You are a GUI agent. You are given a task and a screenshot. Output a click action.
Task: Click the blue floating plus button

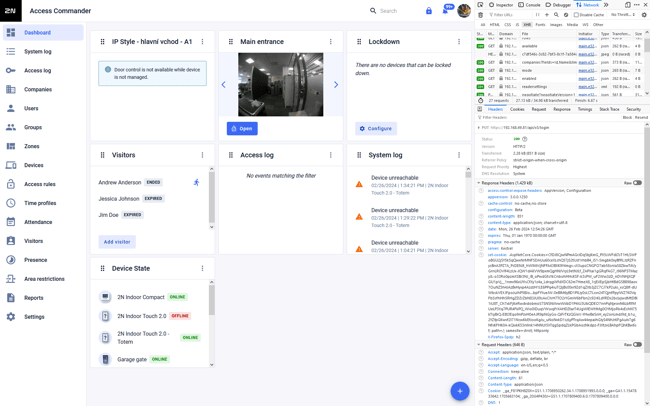point(460,391)
